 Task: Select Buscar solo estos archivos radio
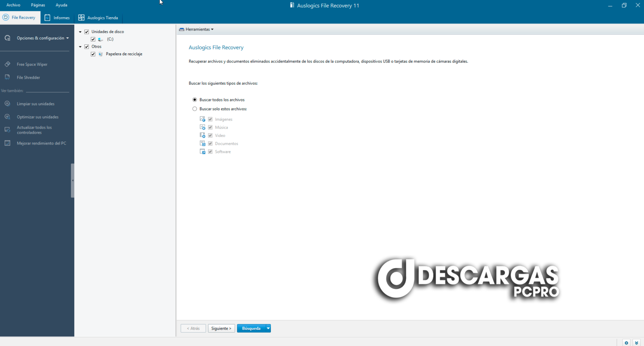(195, 109)
